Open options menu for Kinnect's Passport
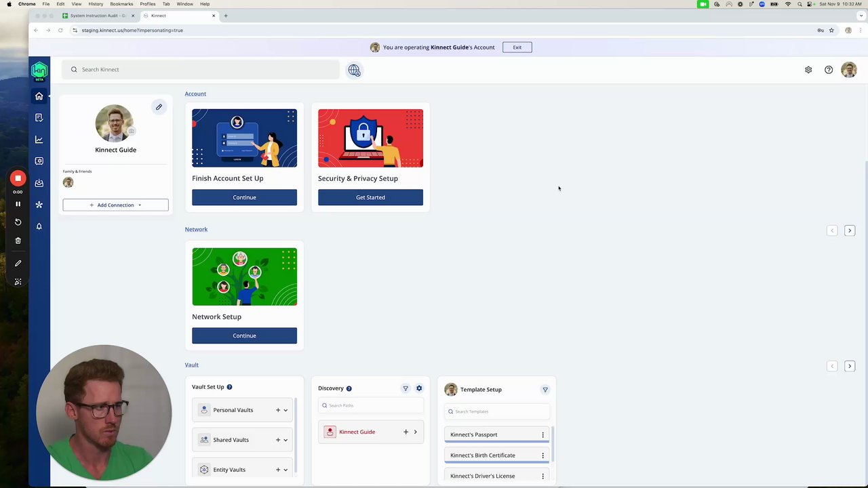The height and width of the screenshot is (488, 868). click(x=542, y=434)
